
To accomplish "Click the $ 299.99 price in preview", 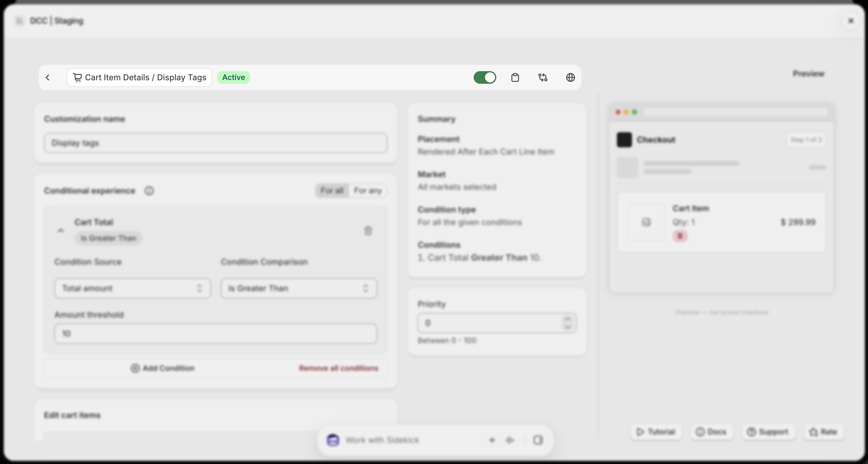I will click(798, 222).
